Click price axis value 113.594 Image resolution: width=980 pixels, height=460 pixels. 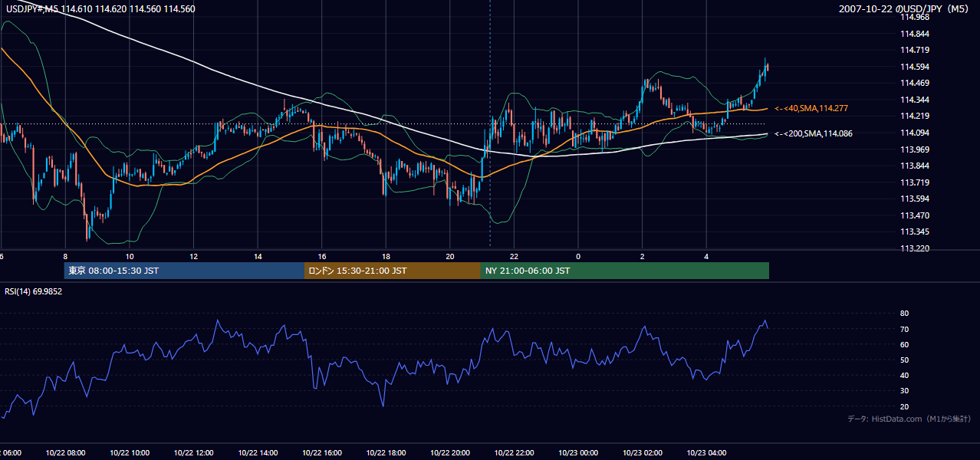point(915,199)
